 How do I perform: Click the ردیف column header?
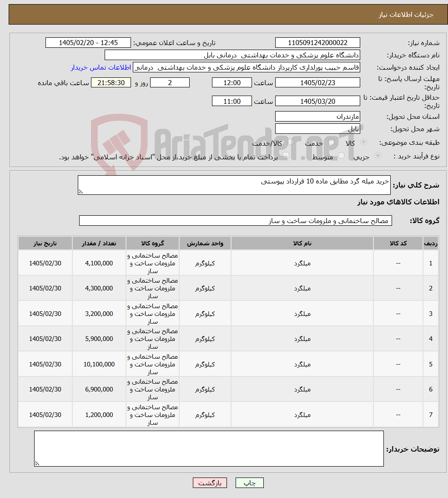click(431, 243)
